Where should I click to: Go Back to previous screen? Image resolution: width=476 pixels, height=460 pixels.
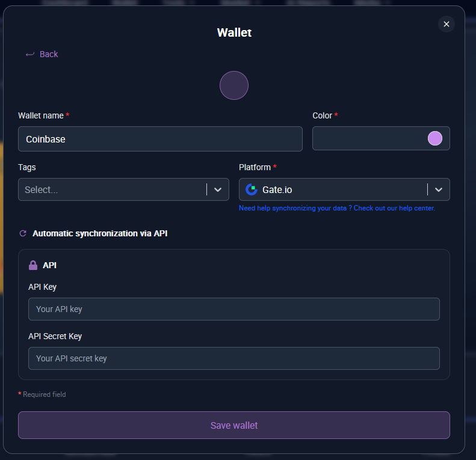(48, 54)
